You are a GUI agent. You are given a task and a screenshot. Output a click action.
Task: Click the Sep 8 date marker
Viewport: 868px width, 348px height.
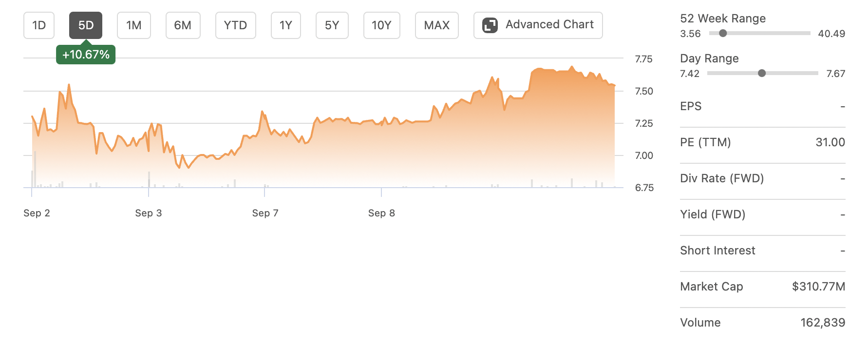click(x=381, y=213)
